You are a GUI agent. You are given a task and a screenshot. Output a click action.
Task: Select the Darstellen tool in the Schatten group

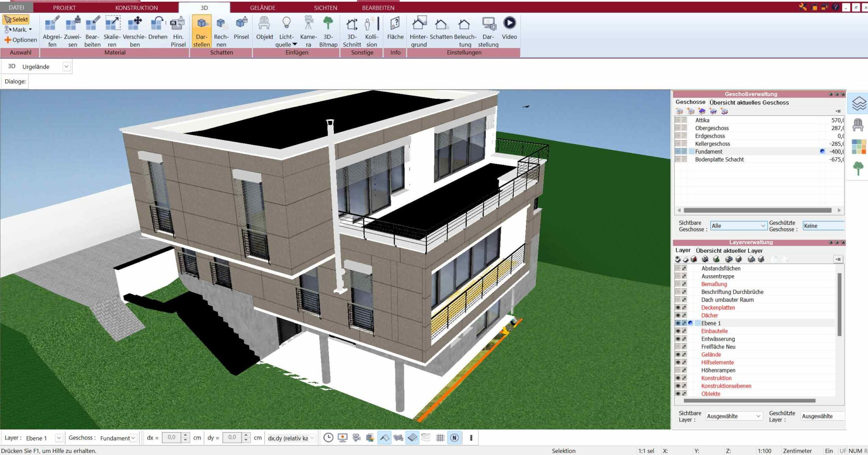202,30
